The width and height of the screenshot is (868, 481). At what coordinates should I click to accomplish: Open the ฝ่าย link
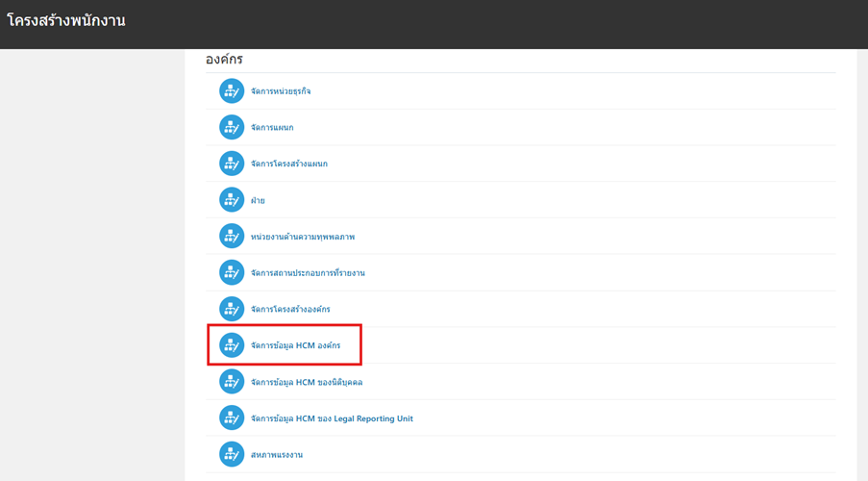258,201
